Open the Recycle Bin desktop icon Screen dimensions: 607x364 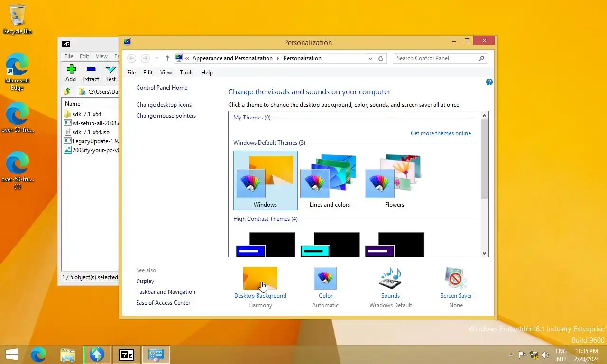click(18, 19)
